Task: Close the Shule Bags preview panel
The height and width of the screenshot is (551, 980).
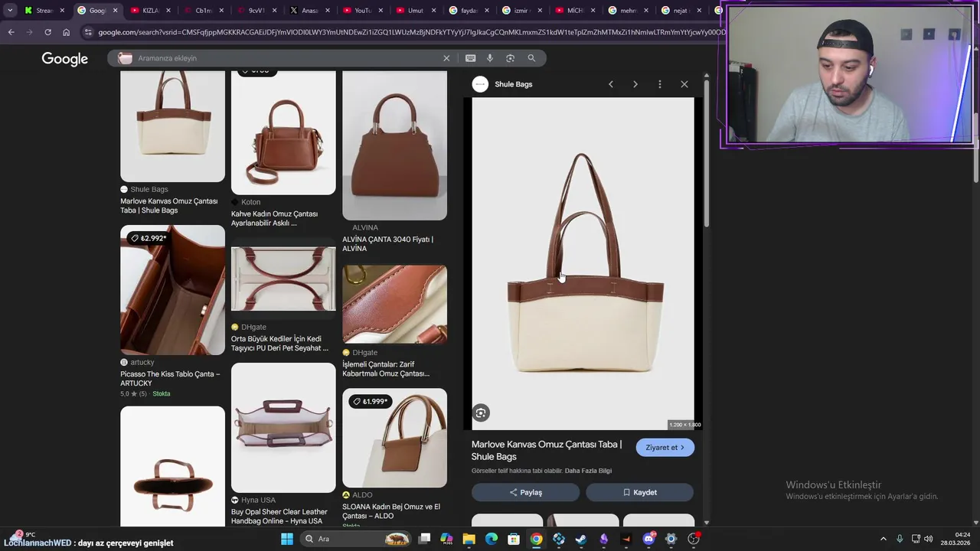Action: tap(684, 84)
